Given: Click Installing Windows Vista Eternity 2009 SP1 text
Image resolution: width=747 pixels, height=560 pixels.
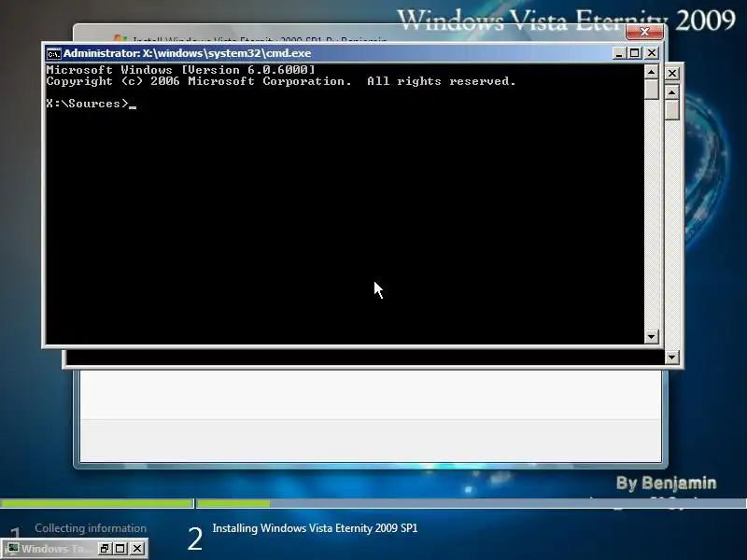Looking at the screenshot, I should pos(315,528).
